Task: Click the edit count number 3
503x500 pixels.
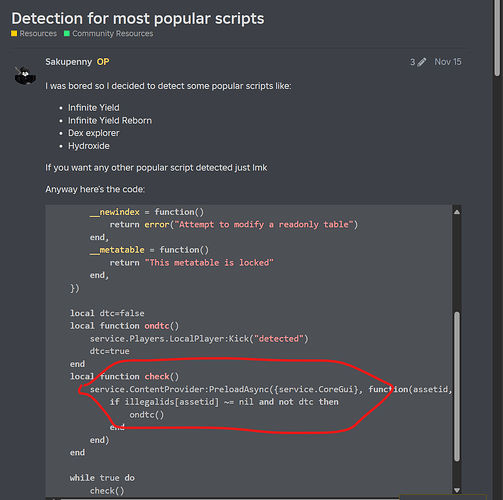Action: pos(413,62)
